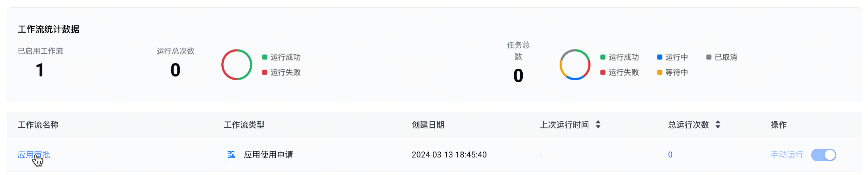Click blue 运行中 legend swatch

point(659,57)
